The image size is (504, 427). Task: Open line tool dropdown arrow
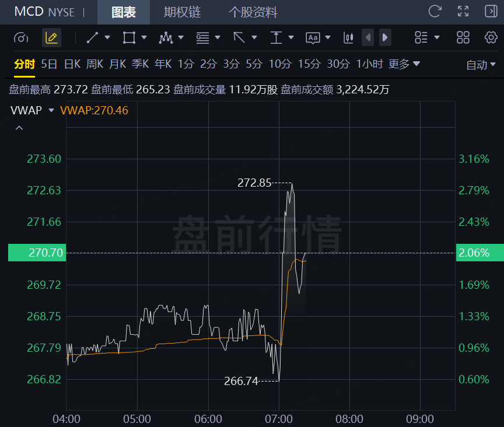point(107,37)
